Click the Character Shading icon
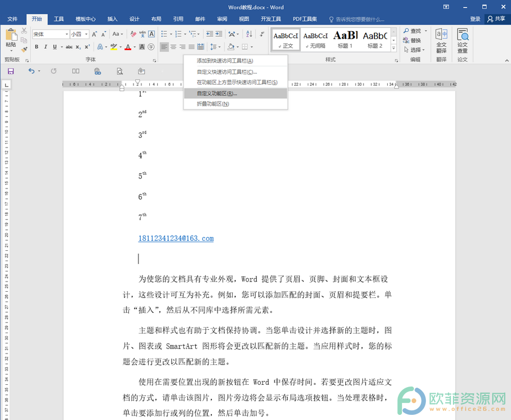Viewport: 511px width, 420px height. (142, 47)
